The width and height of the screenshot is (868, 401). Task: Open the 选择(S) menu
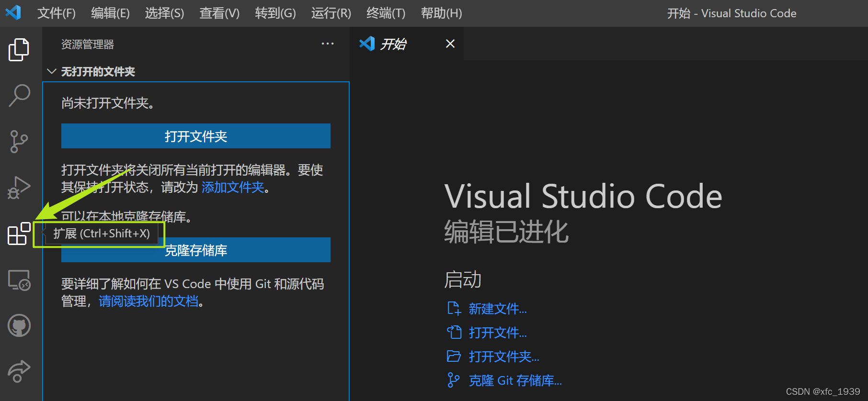click(x=164, y=13)
